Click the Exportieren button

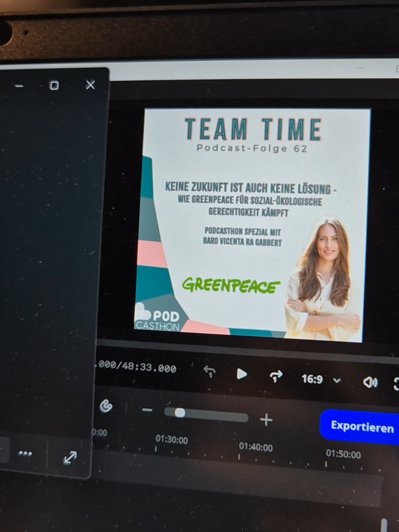click(x=361, y=427)
